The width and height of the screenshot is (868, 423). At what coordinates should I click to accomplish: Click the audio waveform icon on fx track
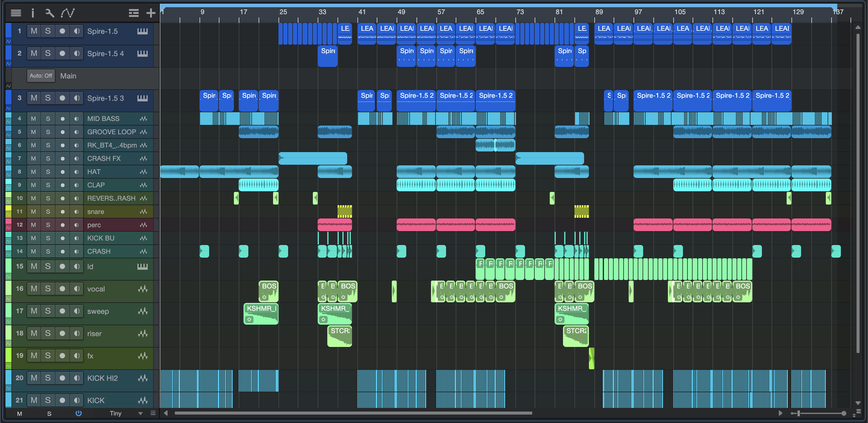coord(143,355)
